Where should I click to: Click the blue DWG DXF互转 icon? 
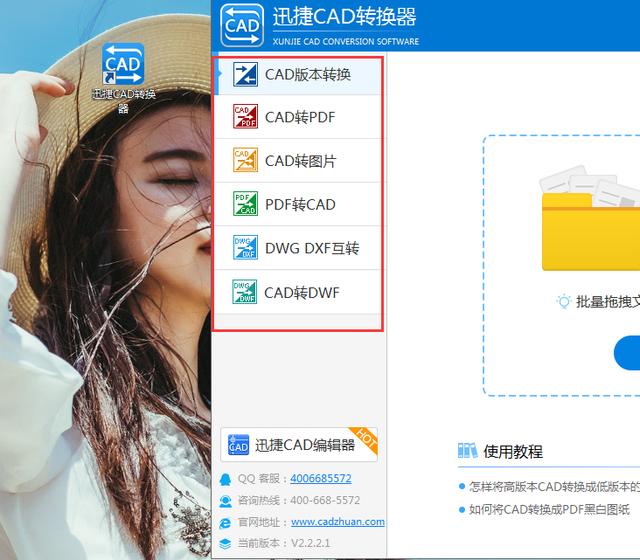245,247
